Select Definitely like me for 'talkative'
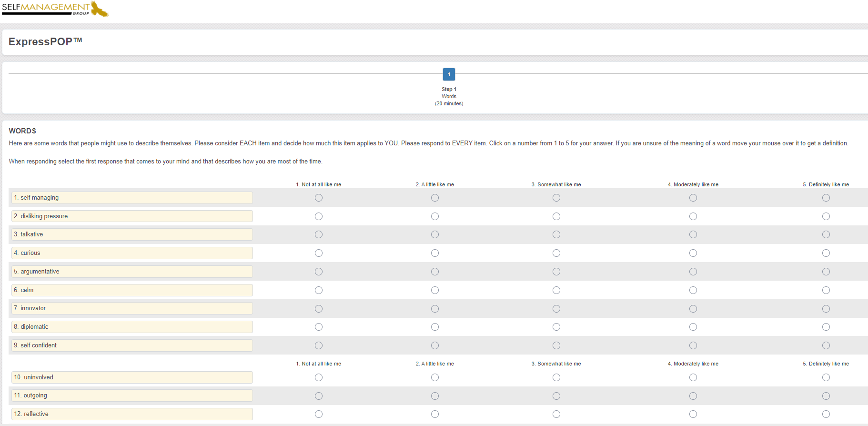Image resolution: width=868 pixels, height=426 pixels. (826, 234)
